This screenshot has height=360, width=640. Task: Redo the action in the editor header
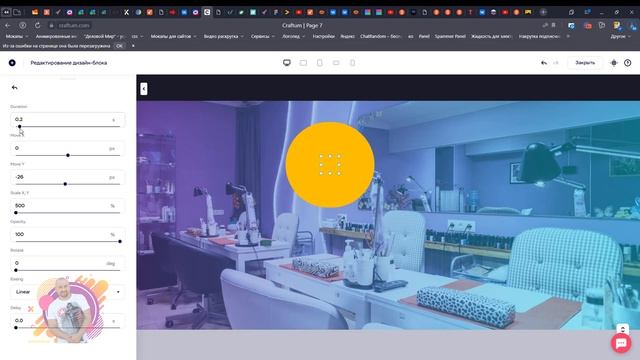556,63
